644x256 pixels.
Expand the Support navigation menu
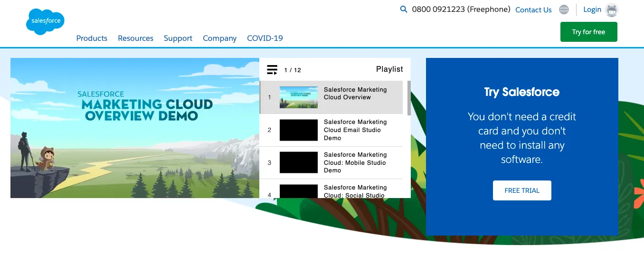coord(178,38)
